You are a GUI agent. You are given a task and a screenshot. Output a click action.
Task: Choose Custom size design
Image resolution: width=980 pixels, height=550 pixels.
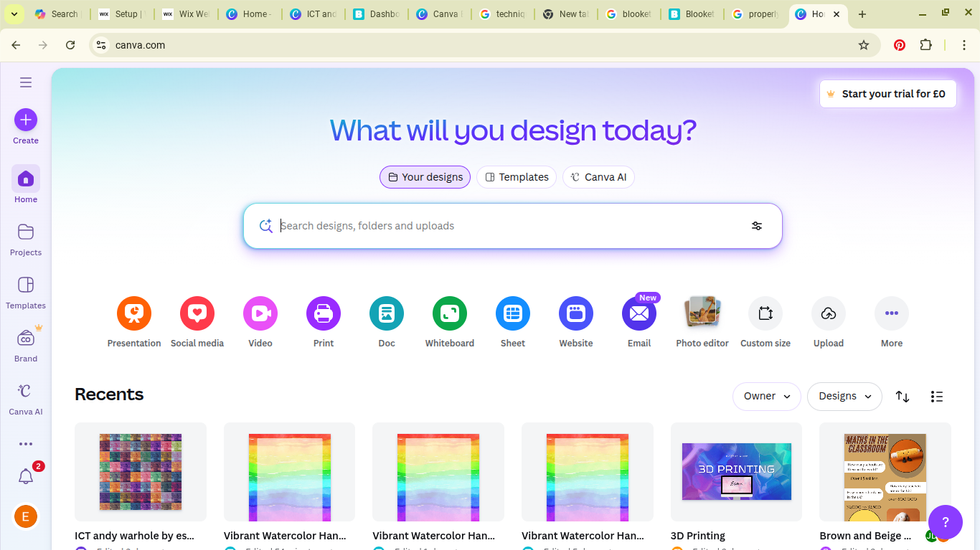[x=765, y=322]
